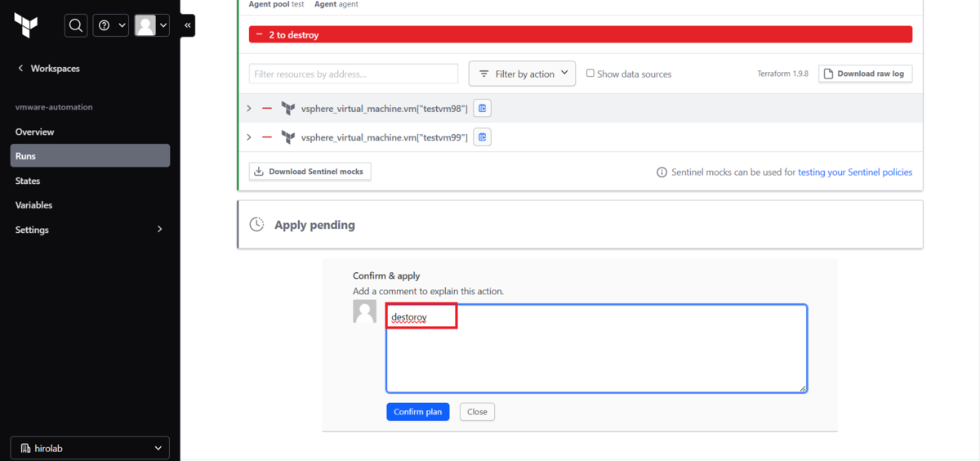The image size is (980, 461).
Task: Confirm the plan
Action: click(x=418, y=412)
